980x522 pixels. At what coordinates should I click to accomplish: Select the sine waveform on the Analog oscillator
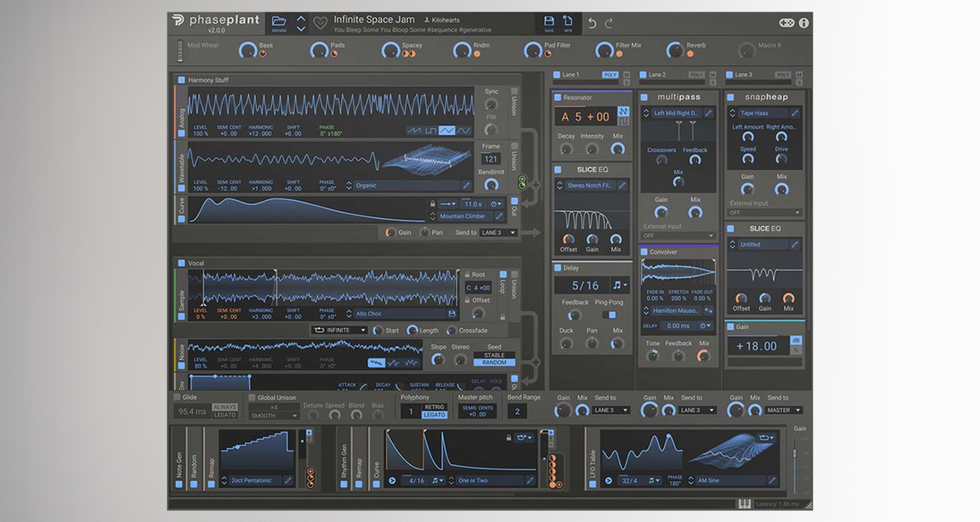464,130
